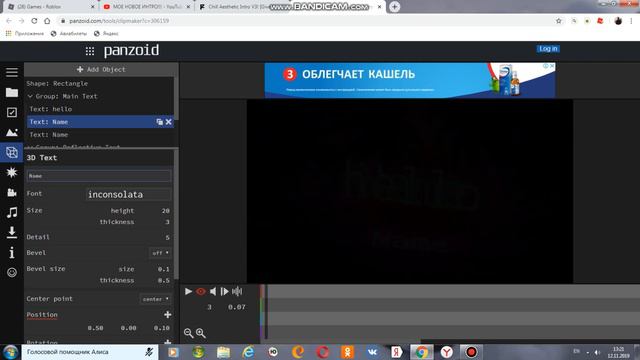Switch to the YouTube browser tab

(x=146, y=7)
